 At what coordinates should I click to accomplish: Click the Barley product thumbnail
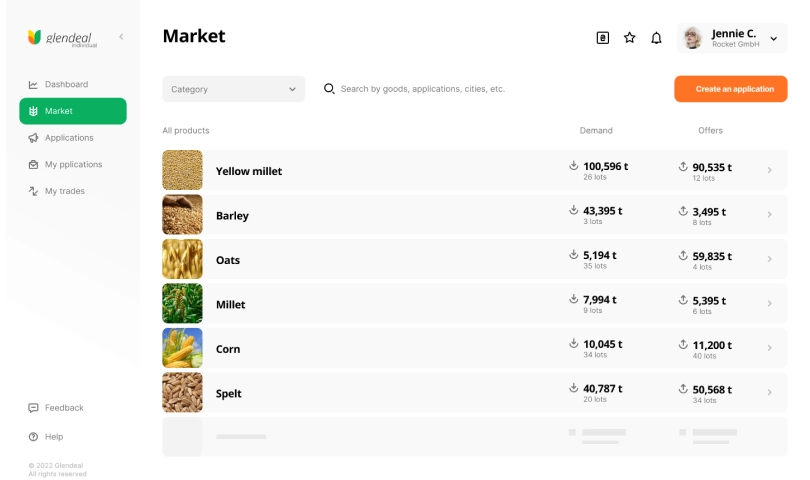tap(182, 215)
